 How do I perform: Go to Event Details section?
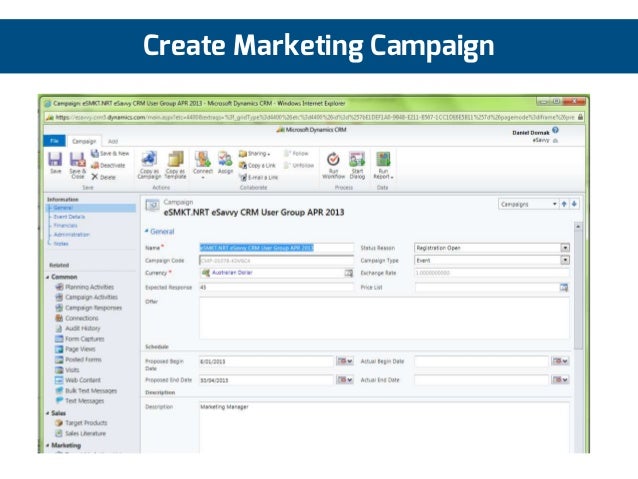tap(69, 217)
